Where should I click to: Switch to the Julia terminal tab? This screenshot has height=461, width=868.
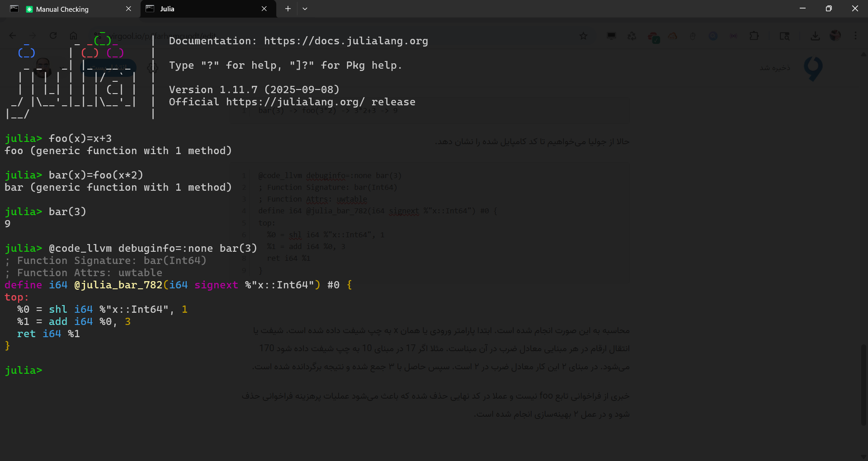point(199,9)
